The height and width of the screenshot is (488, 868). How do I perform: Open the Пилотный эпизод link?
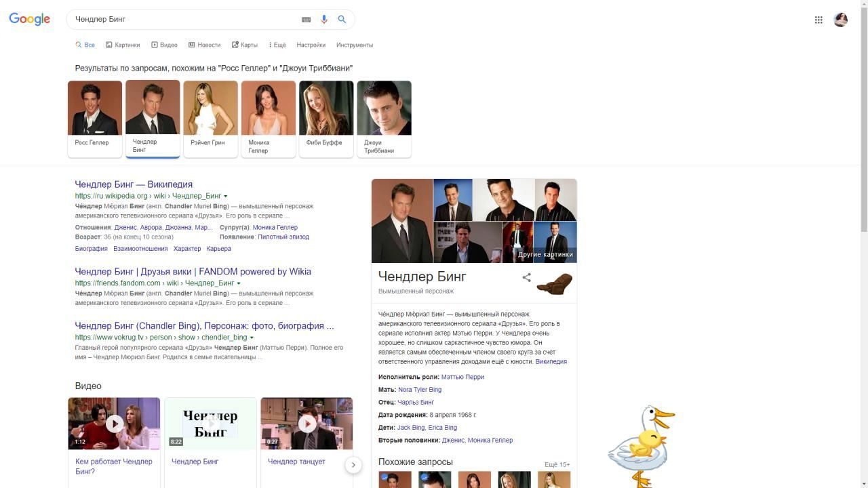click(283, 237)
